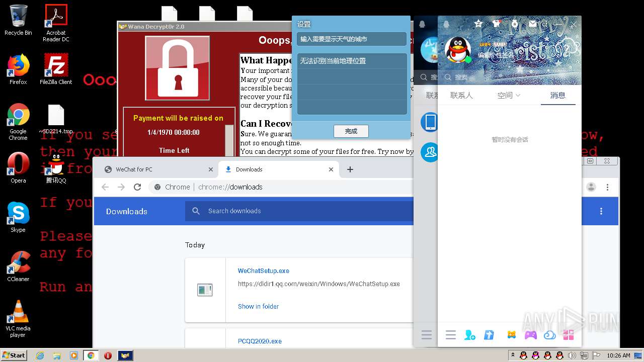Switch to Opera in the taskbar
644x362 pixels.
pyautogui.click(x=108, y=355)
